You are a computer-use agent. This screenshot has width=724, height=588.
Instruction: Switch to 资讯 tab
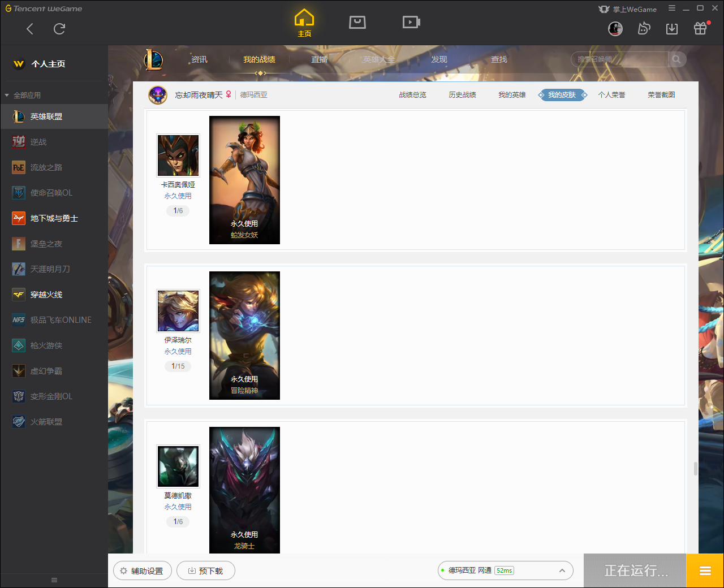point(199,59)
